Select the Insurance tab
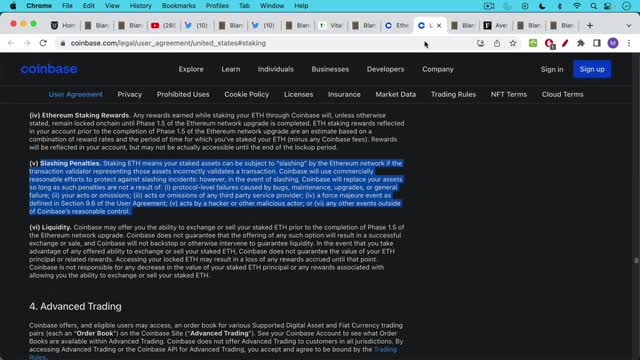 [x=344, y=94]
